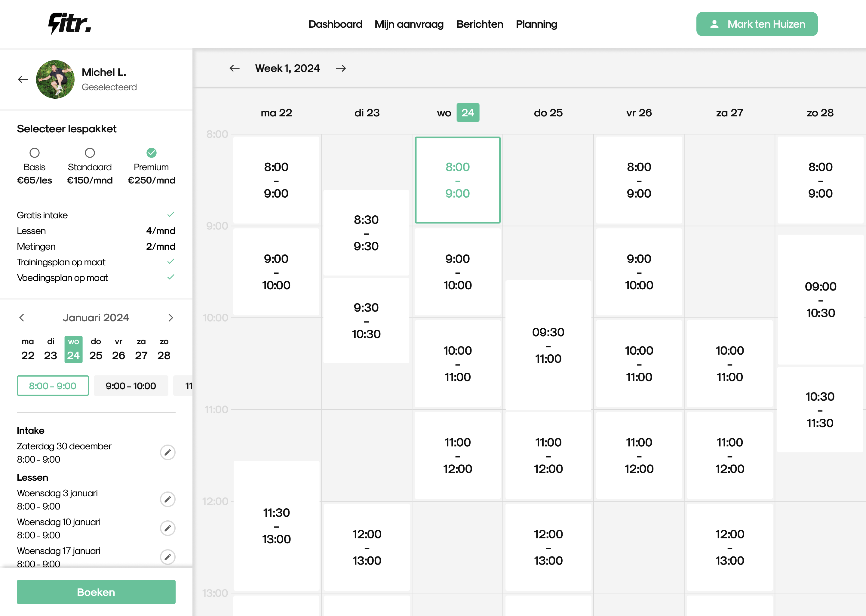Open Mark ten Huizen account button

tap(757, 24)
